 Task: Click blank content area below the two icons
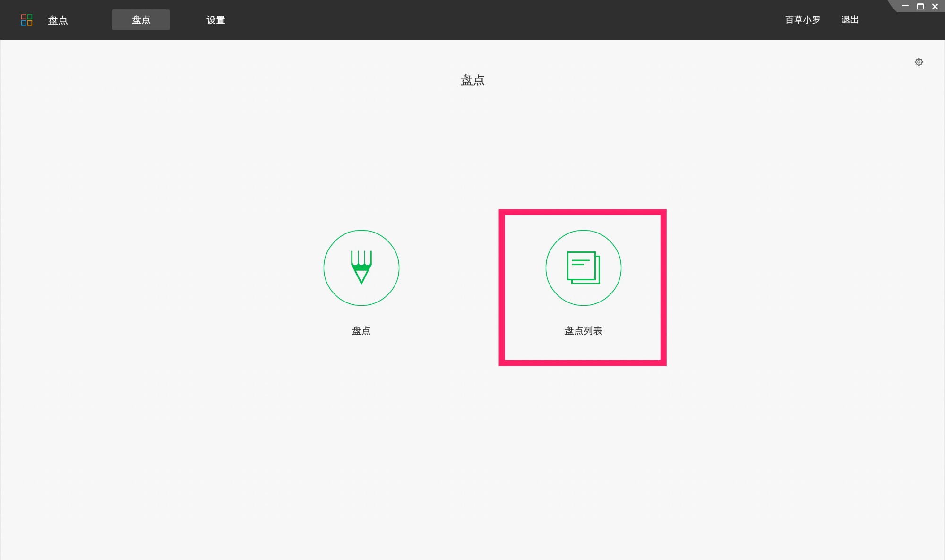(x=472, y=449)
